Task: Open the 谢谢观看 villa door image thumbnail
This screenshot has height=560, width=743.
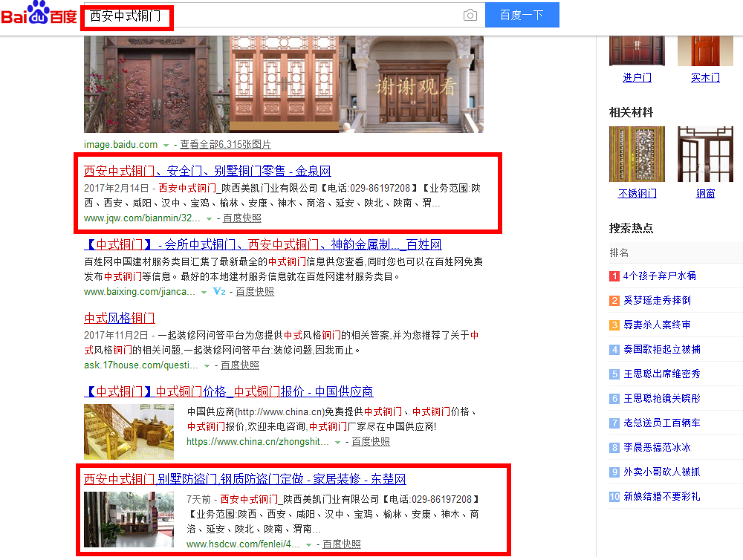Action: coord(412,84)
